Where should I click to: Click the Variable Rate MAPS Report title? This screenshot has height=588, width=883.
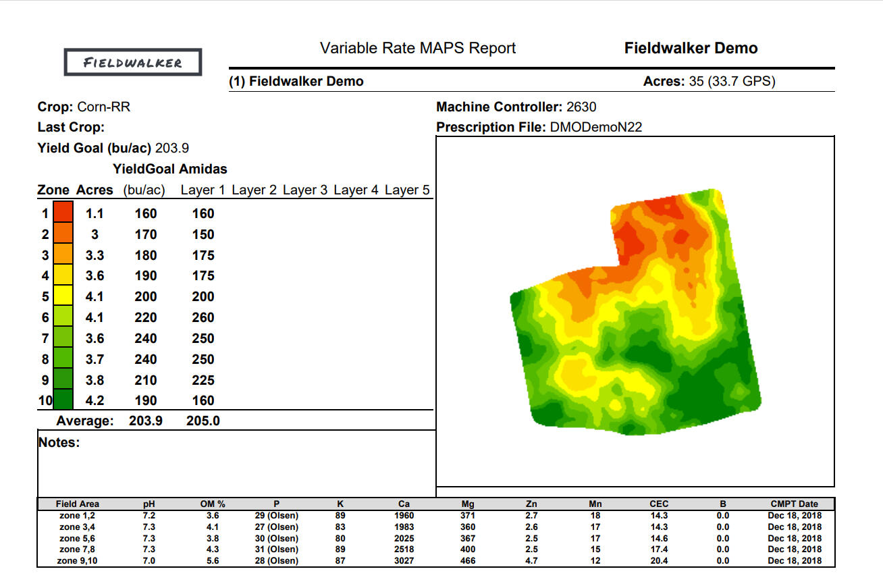[417, 49]
